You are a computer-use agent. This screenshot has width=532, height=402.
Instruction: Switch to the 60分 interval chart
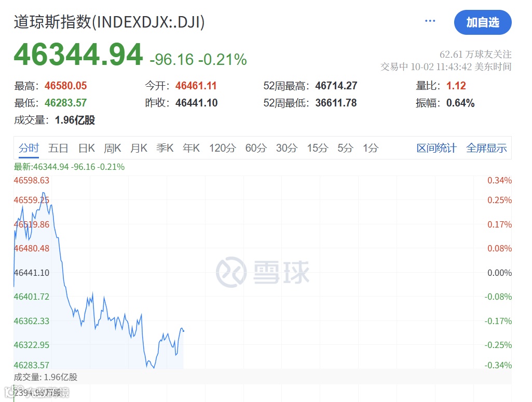coord(255,148)
